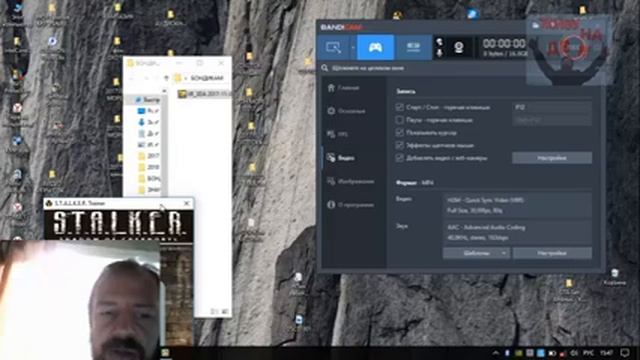Open Настройки button next to webcam option

552,158
